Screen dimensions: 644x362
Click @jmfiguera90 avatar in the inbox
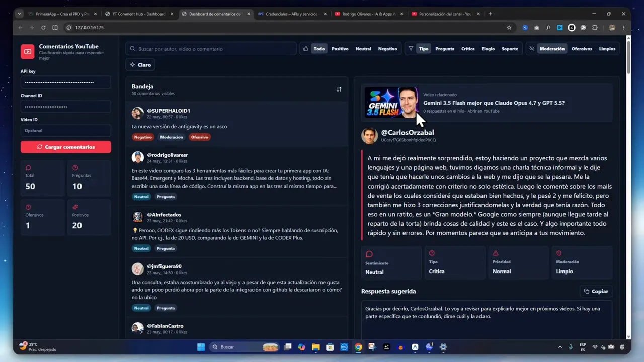click(x=138, y=269)
